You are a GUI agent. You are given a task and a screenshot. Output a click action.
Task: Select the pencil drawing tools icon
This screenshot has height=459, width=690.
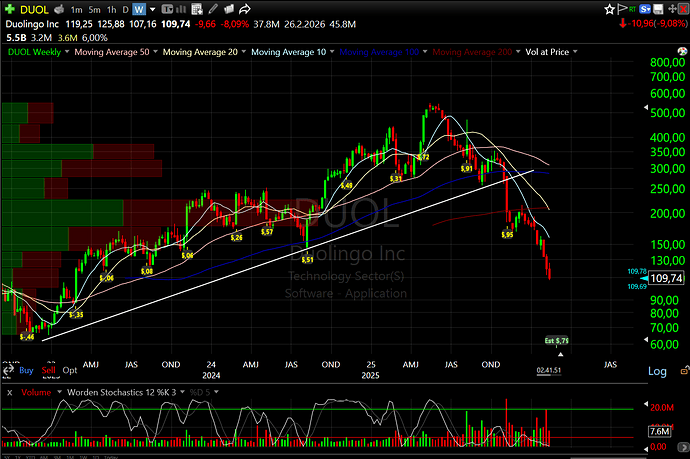coord(213,9)
